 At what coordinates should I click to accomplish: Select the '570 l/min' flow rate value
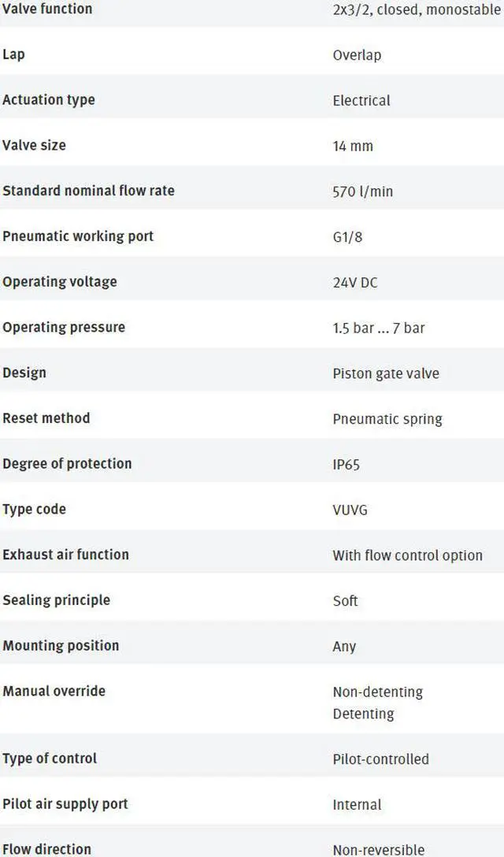[362, 191]
